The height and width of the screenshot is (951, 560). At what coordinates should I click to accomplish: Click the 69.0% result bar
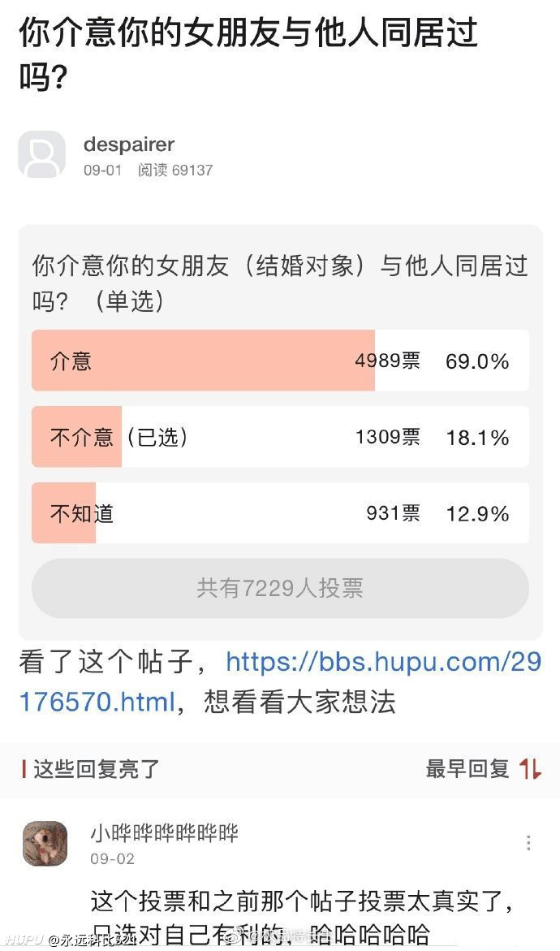pos(204,361)
